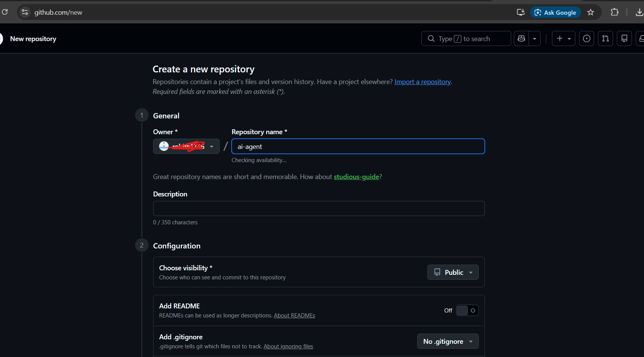Image resolution: width=644 pixels, height=357 pixels.
Task: Open the Owner dropdown
Action: click(186, 146)
